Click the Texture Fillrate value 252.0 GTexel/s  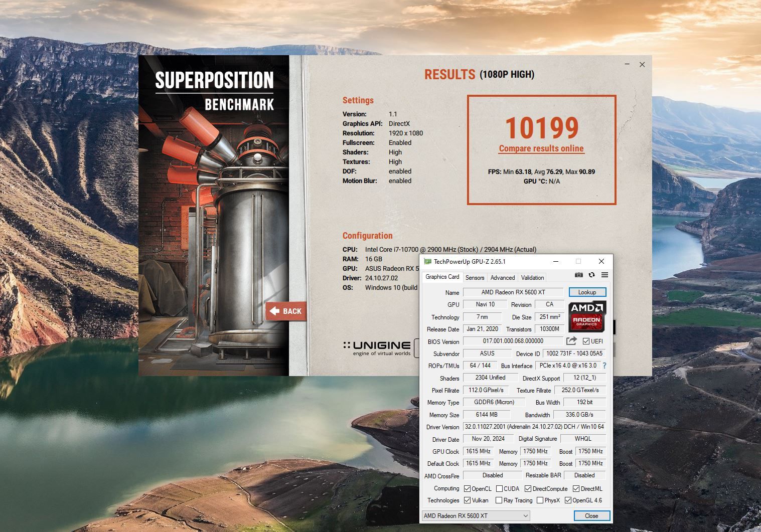pyautogui.click(x=580, y=390)
